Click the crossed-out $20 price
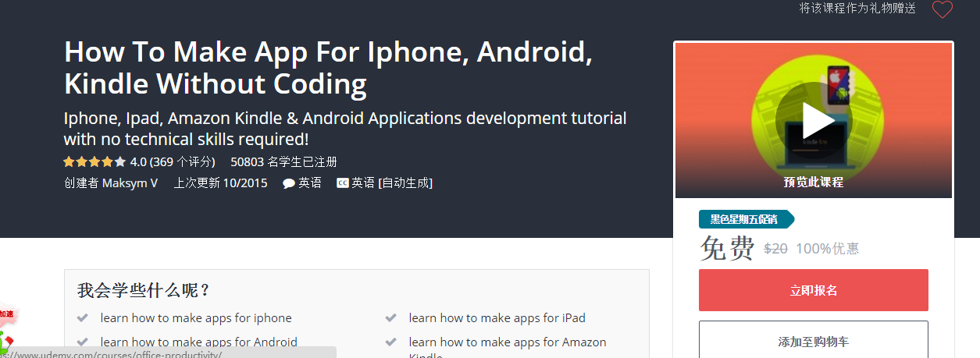This screenshot has height=358, width=980. [x=775, y=249]
